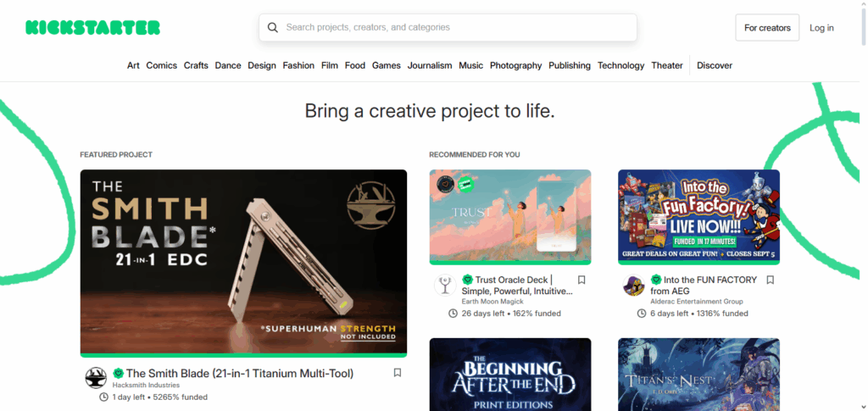Bookmark the Trust Oracle Deck project
868x411 pixels.
[x=581, y=280]
